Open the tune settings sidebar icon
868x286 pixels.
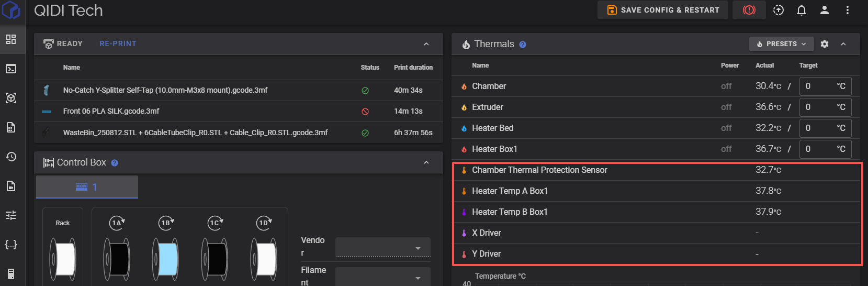coord(11,215)
